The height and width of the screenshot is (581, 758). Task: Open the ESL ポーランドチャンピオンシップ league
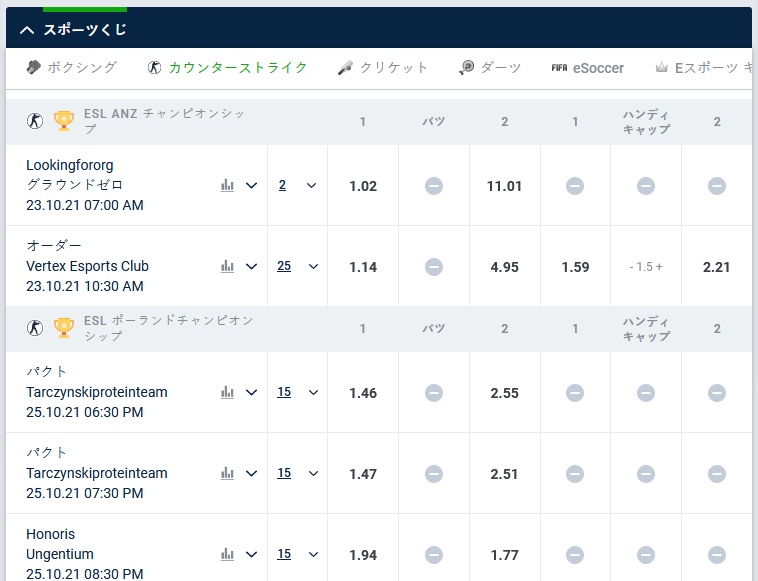tap(168, 328)
